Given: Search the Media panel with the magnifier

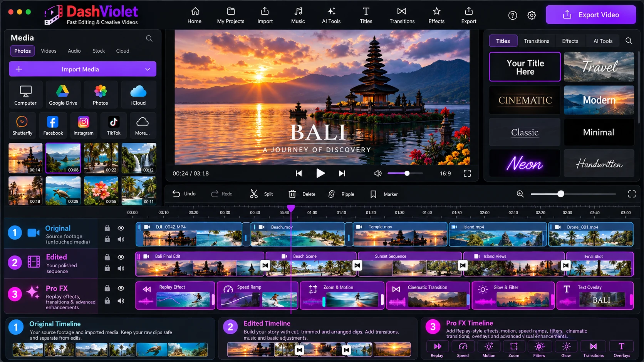Looking at the screenshot, I should pos(149,38).
